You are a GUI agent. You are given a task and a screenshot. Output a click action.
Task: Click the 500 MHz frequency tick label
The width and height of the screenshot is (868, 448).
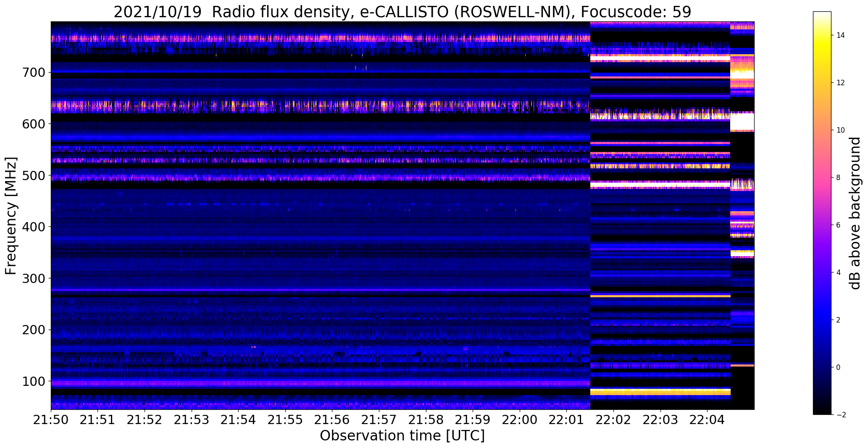33,176
